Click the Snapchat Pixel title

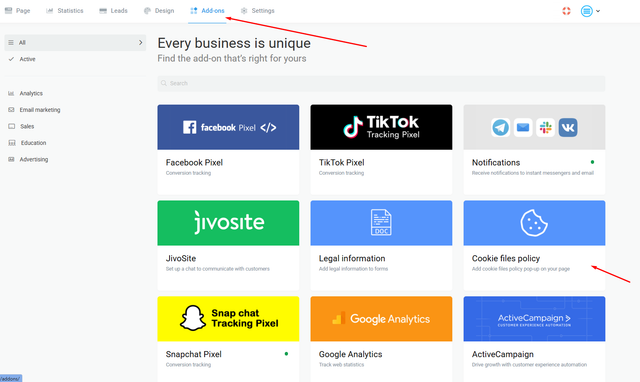(193, 354)
